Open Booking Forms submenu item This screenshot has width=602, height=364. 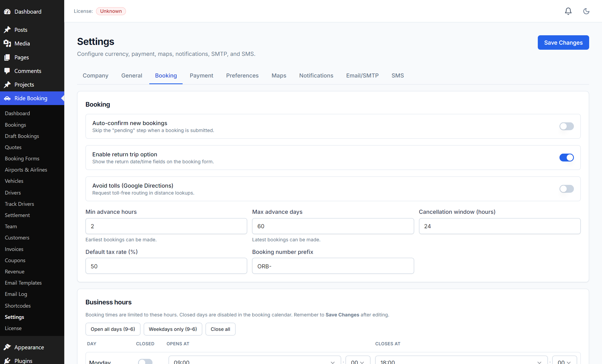point(22,158)
